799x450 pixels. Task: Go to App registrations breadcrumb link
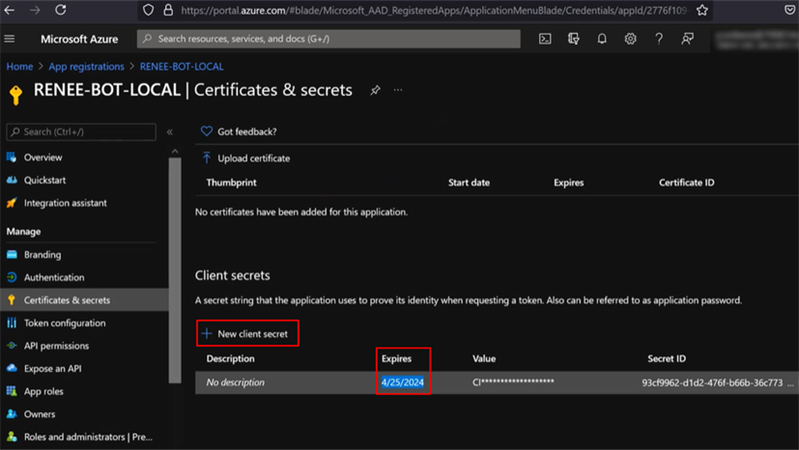(86, 67)
